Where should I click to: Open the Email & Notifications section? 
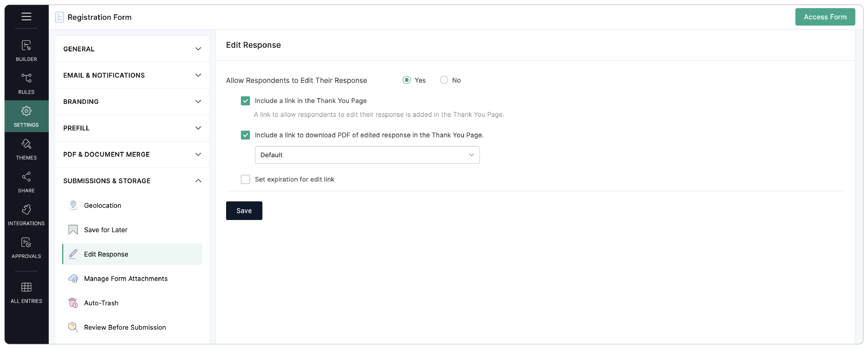pos(132,75)
